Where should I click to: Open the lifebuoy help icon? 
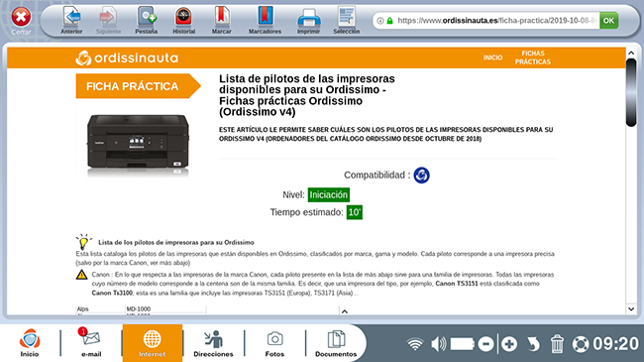[x=581, y=344]
